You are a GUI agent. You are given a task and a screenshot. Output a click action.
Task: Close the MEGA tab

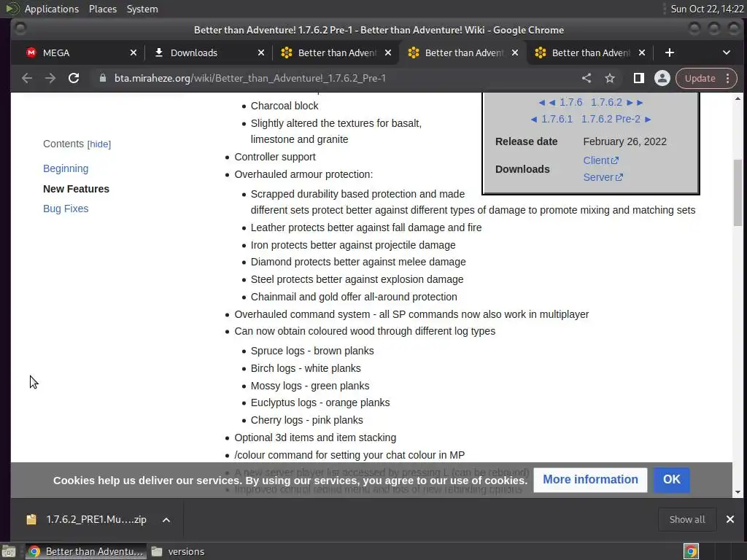[133, 52]
